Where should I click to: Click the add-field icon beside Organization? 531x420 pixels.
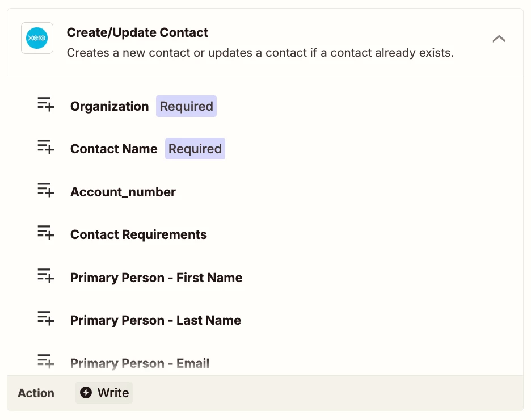46,104
